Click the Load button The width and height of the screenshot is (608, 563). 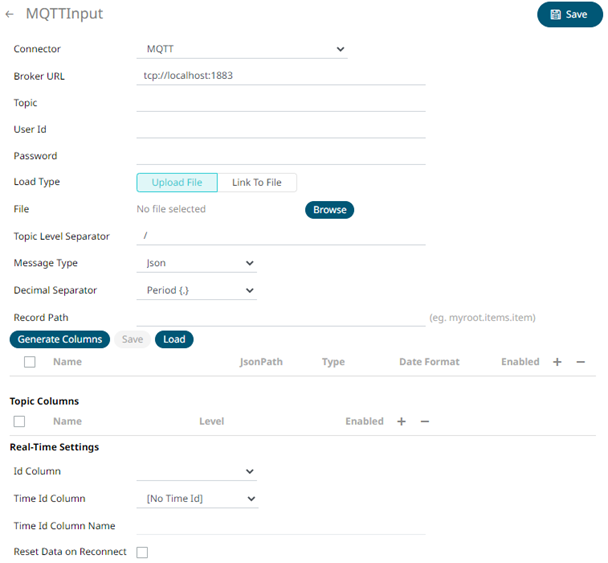(174, 339)
